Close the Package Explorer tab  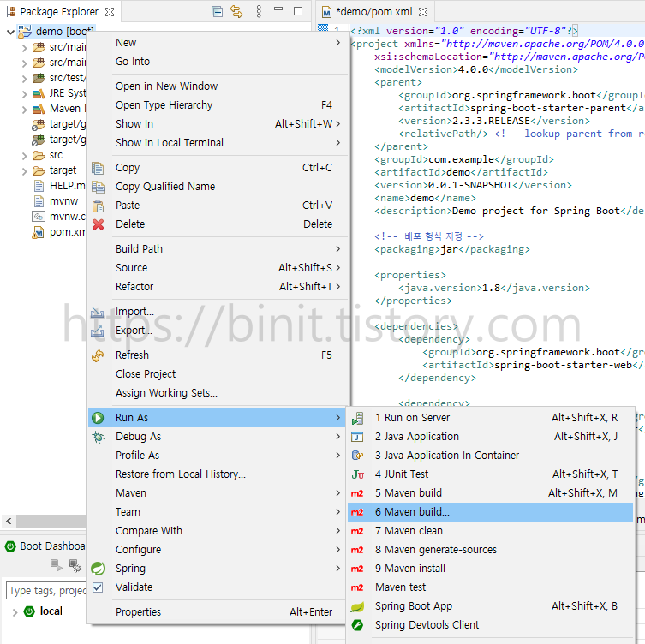[110, 12]
